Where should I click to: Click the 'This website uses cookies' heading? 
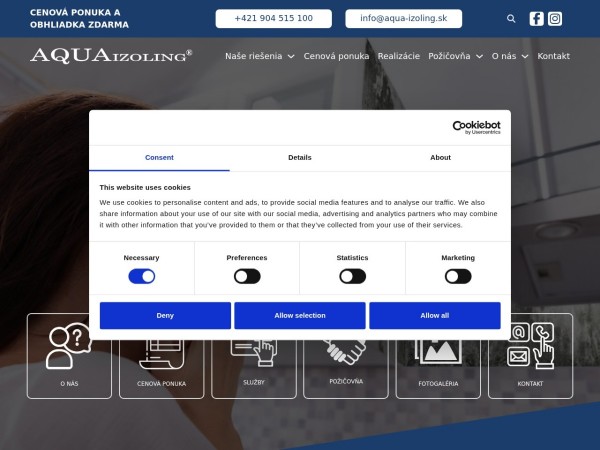coord(145,188)
